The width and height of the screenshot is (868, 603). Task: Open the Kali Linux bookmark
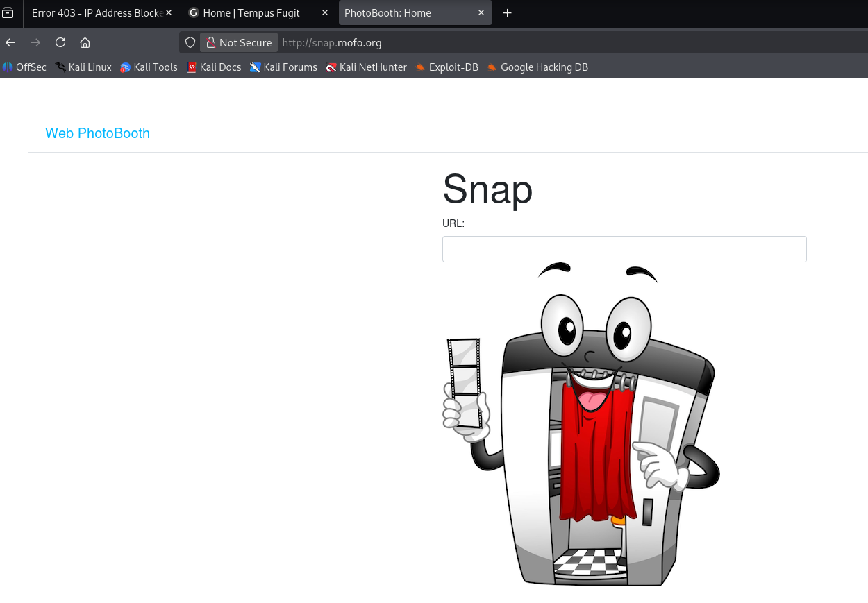click(x=83, y=67)
